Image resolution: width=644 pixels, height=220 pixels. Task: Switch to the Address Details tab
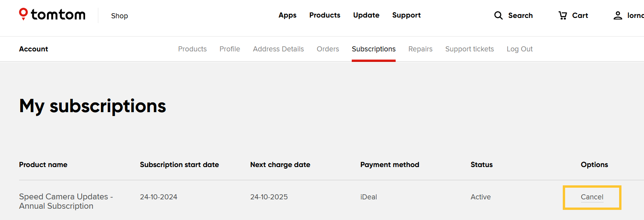(278, 49)
